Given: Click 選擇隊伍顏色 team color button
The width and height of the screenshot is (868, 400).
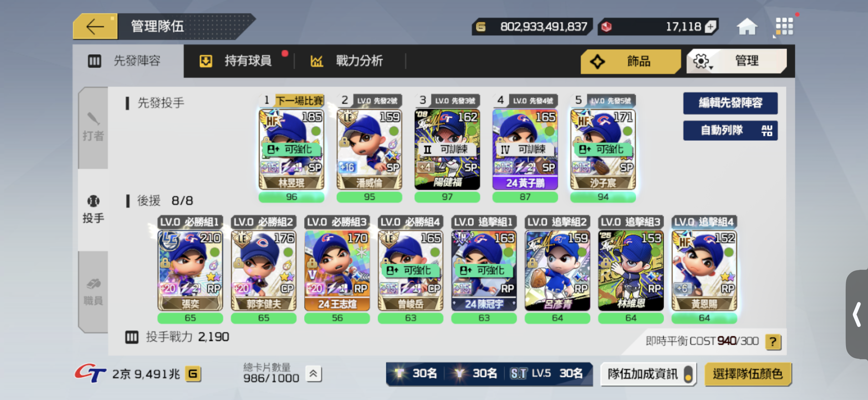Looking at the screenshot, I should point(747,374).
